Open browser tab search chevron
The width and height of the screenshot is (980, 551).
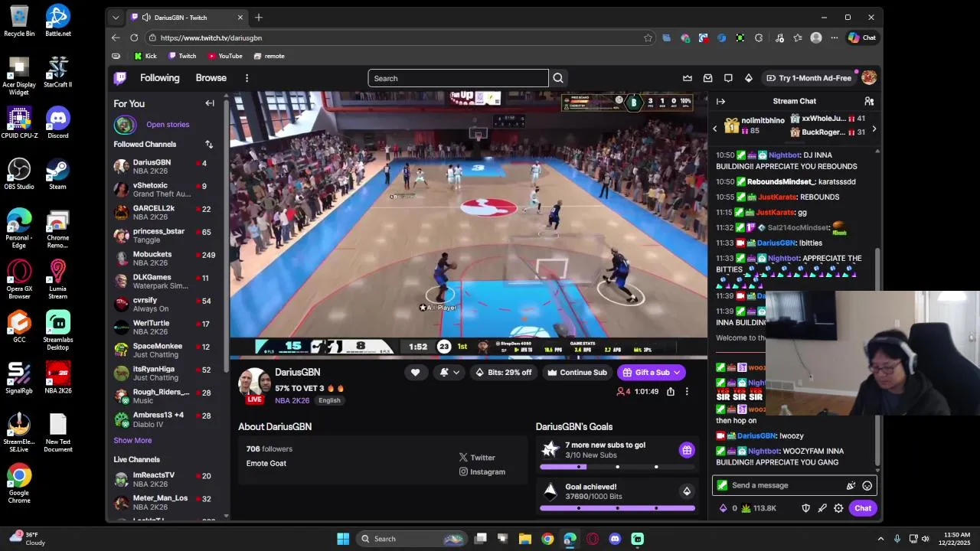[116, 18]
